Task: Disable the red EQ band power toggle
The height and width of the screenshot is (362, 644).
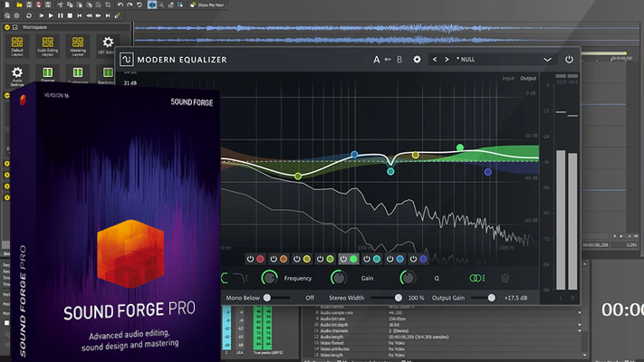Action: pyautogui.click(x=249, y=259)
